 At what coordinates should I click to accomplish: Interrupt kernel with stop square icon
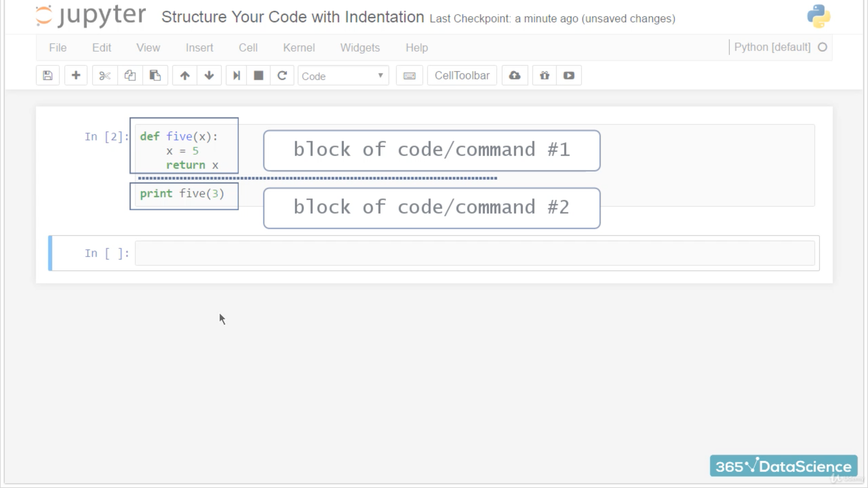click(259, 75)
